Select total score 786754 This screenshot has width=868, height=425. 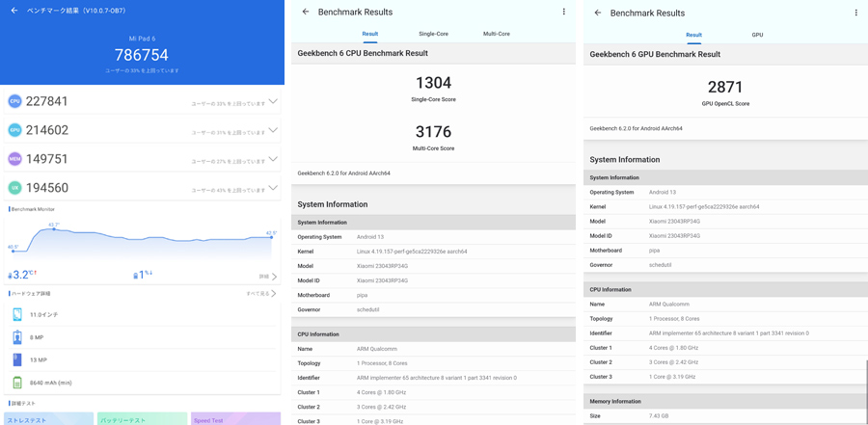(142, 55)
